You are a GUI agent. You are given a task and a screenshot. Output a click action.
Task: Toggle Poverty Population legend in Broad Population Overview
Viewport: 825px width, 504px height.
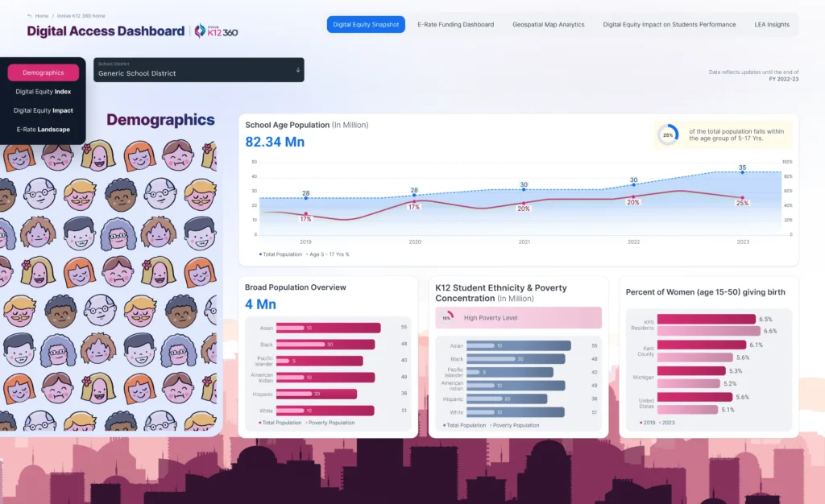(330, 422)
